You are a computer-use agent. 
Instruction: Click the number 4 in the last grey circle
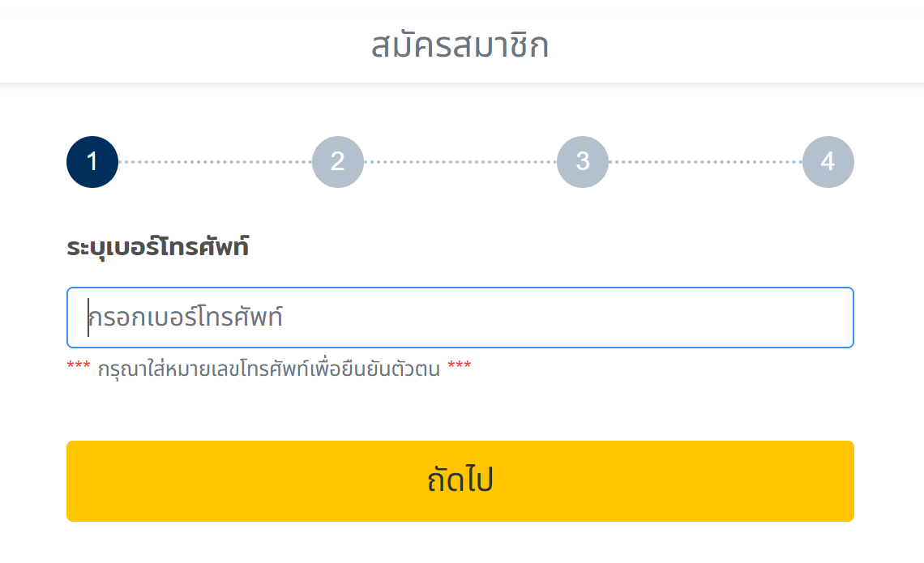(828, 162)
